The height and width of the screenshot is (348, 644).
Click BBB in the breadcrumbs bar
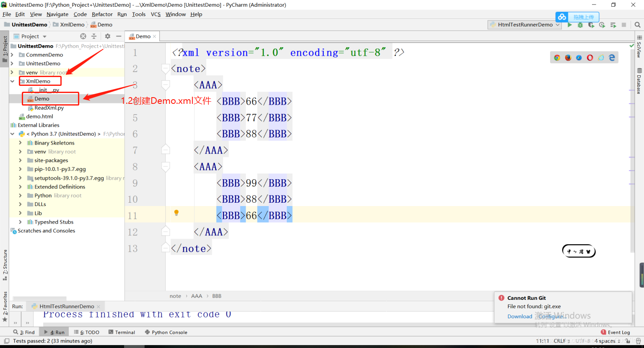click(x=217, y=296)
